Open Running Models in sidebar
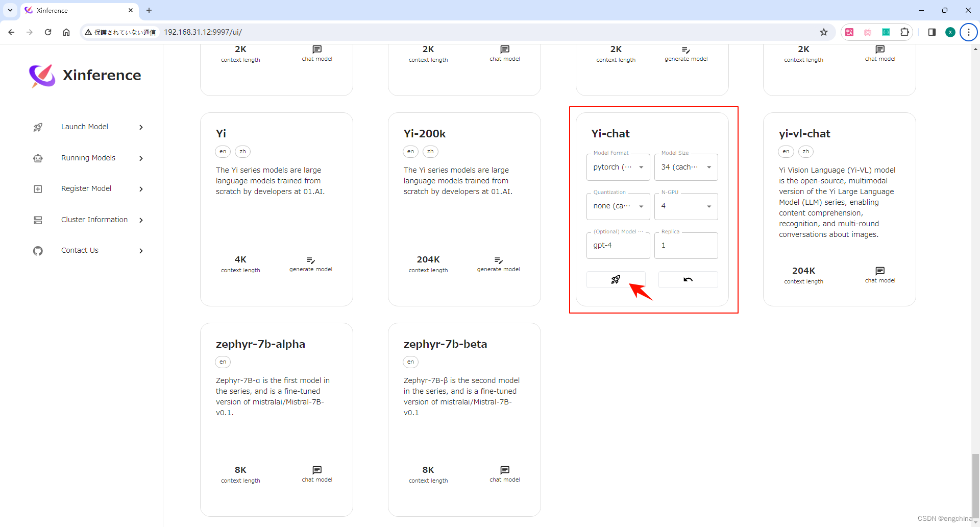This screenshot has height=527, width=980. (x=88, y=158)
